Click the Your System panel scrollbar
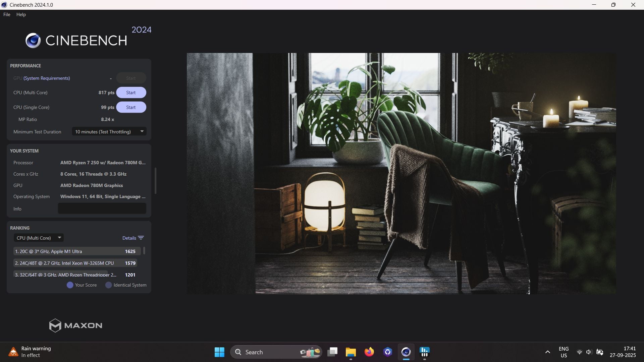Image resolution: width=644 pixels, height=362 pixels. [x=155, y=181]
